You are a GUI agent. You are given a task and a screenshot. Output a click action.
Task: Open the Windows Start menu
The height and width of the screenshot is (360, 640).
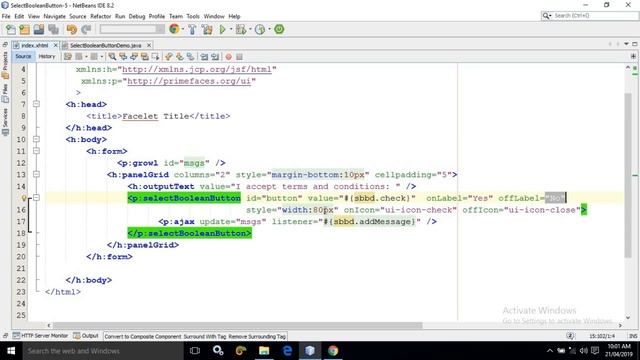(x=11, y=351)
